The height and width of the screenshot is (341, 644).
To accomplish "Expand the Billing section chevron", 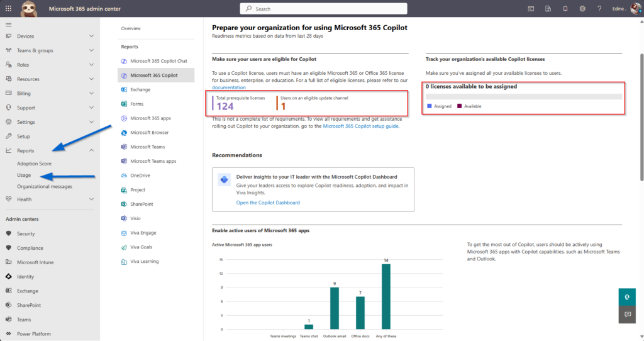I will [x=92, y=93].
